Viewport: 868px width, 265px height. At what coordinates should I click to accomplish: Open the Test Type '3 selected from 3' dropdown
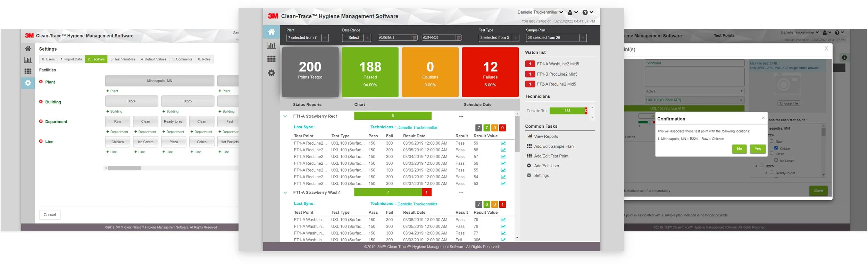click(x=499, y=37)
